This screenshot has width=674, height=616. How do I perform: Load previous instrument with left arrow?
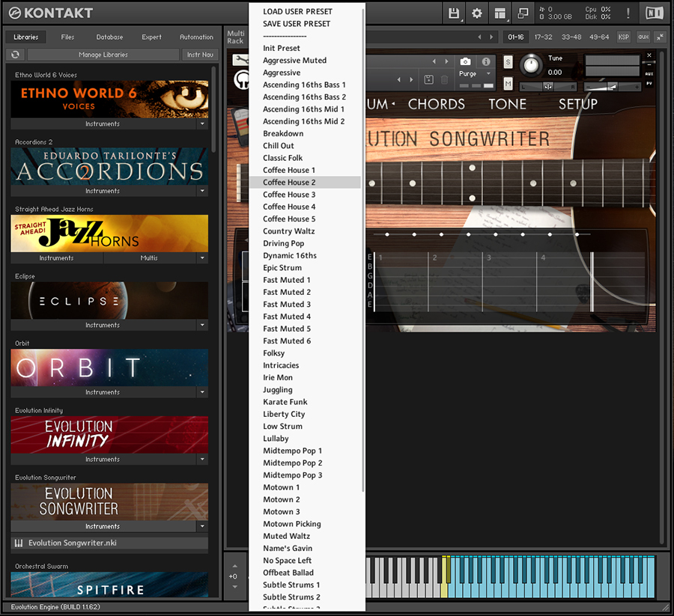pos(434,61)
